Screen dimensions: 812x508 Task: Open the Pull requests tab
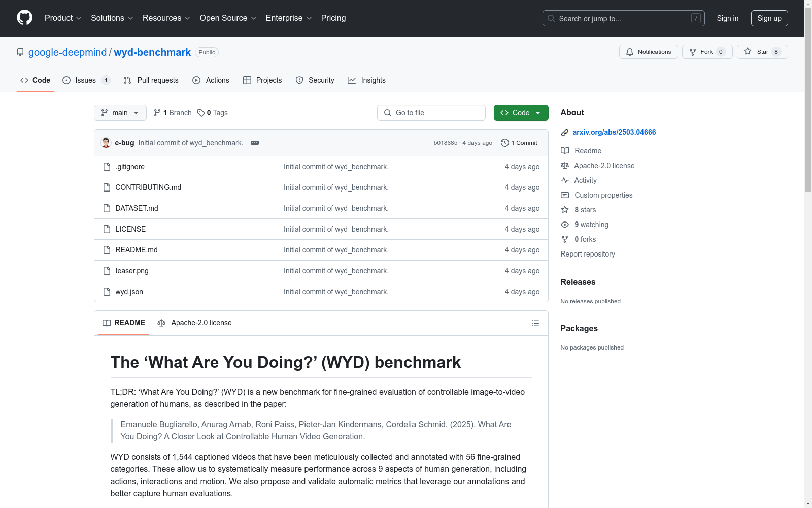coord(151,80)
